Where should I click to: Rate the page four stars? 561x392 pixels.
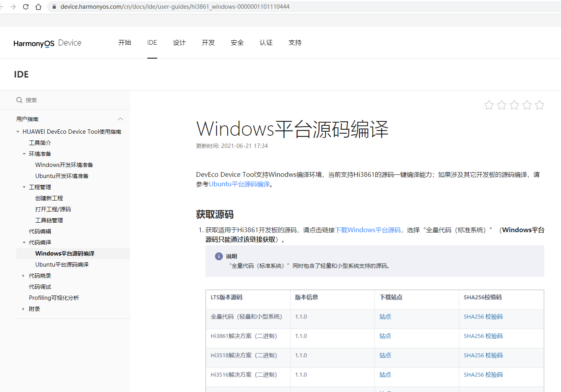(x=527, y=105)
